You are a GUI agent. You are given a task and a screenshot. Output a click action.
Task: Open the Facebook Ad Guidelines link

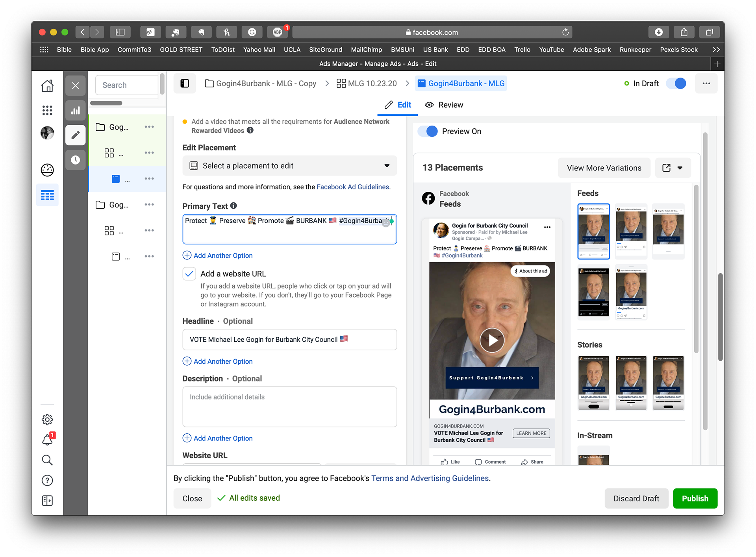[x=352, y=187]
